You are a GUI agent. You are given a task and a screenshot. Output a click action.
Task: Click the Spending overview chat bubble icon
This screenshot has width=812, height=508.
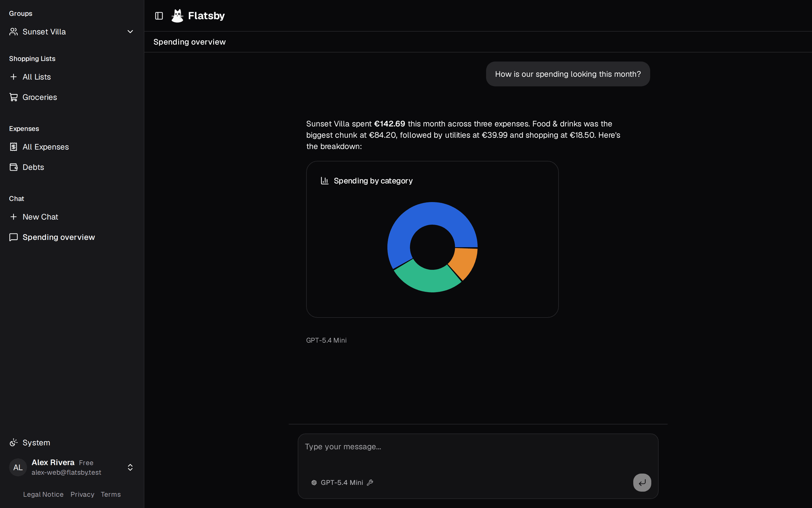coord(14,237)
